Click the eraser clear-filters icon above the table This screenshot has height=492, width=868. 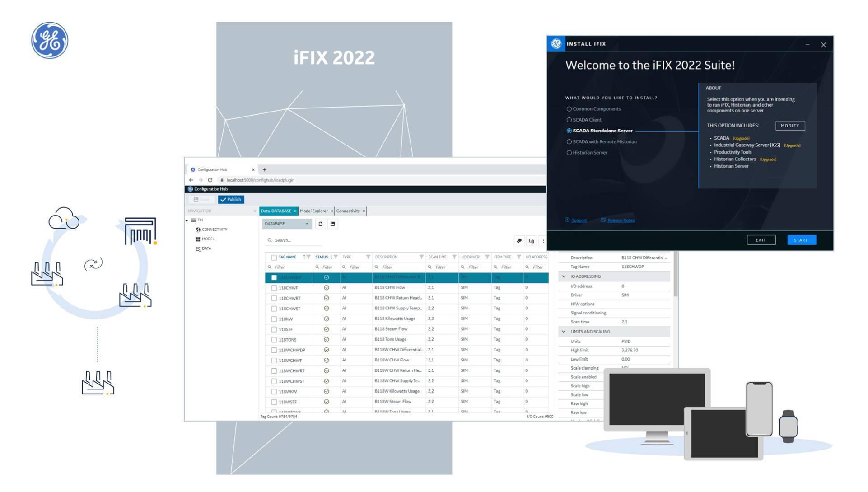click(519, 241)
